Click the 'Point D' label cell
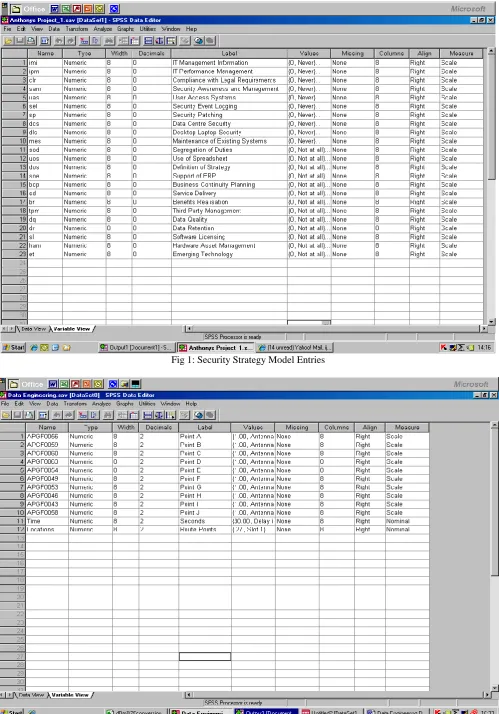The width and height of the screenshot is (499, 714). [x=205, y=462]
